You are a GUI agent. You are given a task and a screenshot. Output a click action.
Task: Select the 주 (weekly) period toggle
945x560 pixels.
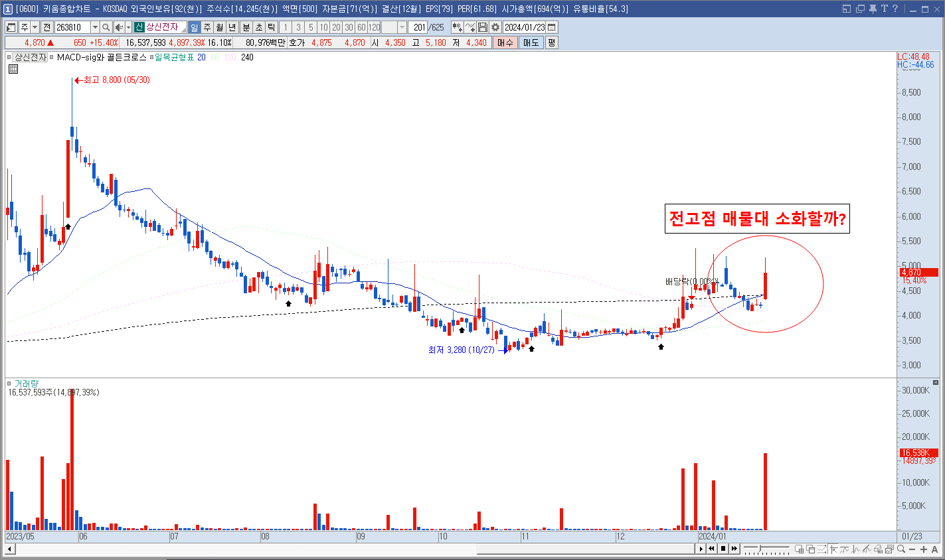click(x=207, y=27)
